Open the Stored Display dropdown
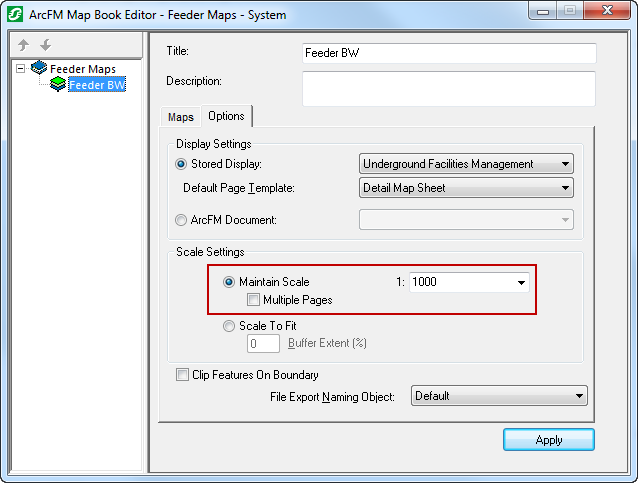This screenshot has width=638, height=483. [x=566, y=164]
